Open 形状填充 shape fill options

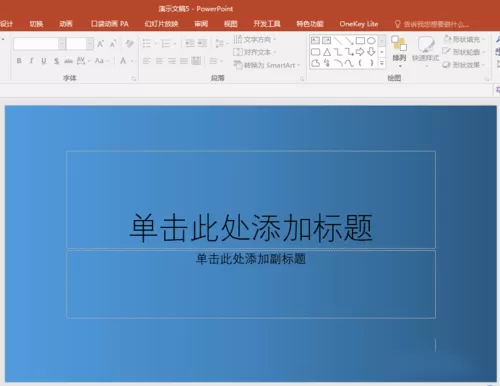pyautogui.click(x=464, y=39)
